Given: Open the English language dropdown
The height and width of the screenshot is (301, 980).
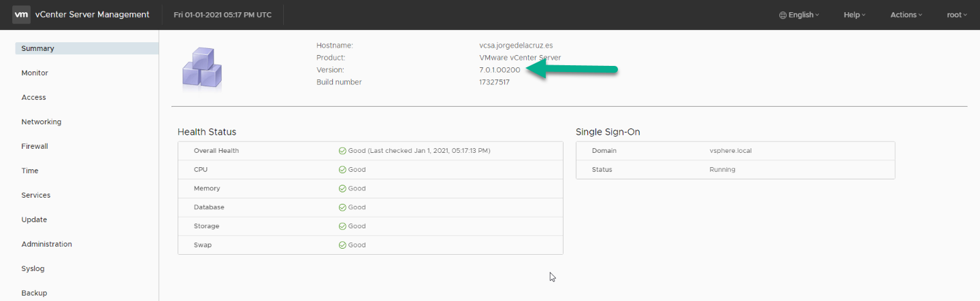Looking at the screenshot, I should pyautogui.click(x=800, y=15).
